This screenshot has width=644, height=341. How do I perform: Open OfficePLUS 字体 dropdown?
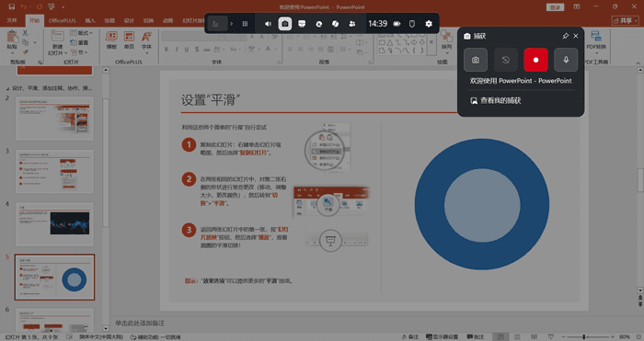(x=146, y=42)
